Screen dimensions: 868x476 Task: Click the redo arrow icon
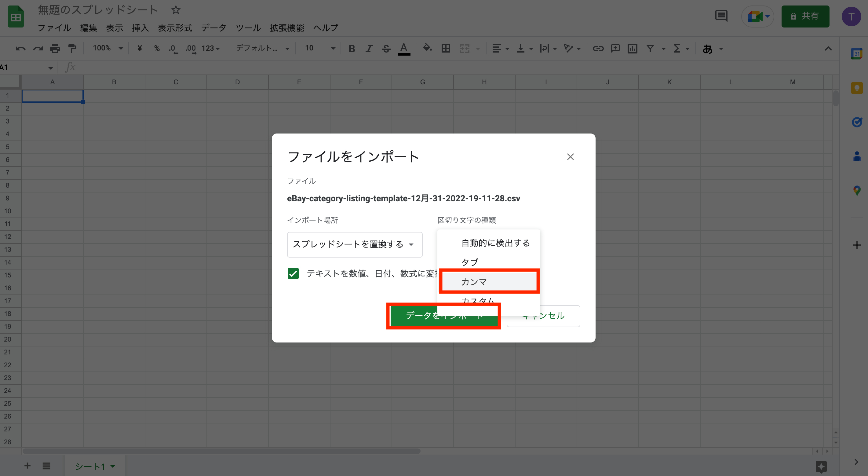pos(38,49)
